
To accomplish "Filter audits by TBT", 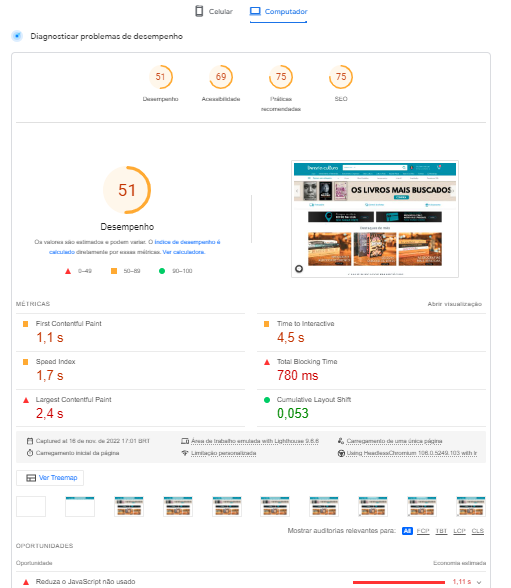I will (441, 531).
